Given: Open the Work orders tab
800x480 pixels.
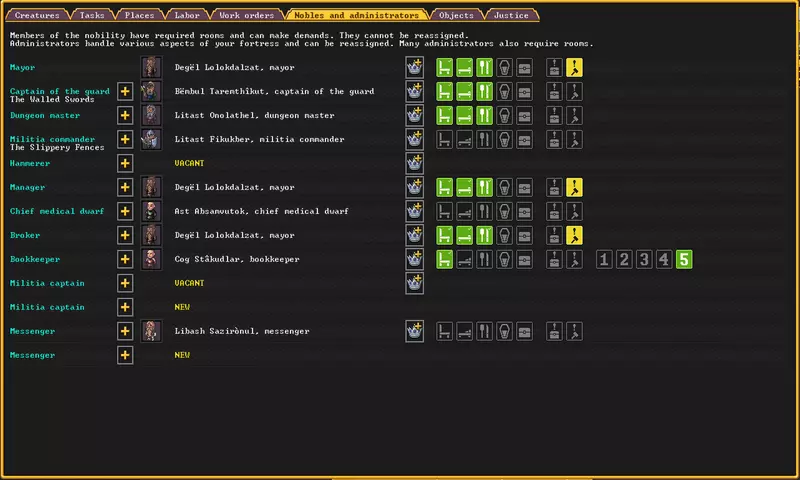Looking at the screenshot, I should 246,15.
